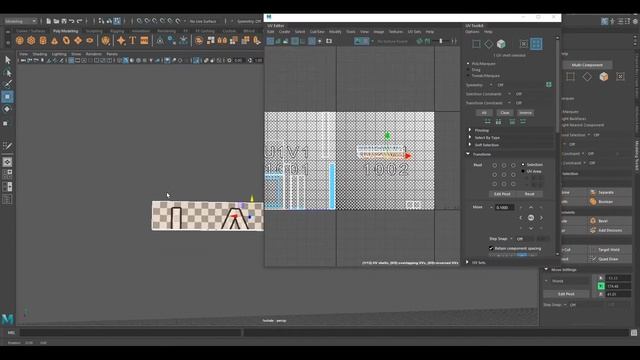Select the top-left pivot position circle
Screen dimensions: 640x360
point(495,165)
